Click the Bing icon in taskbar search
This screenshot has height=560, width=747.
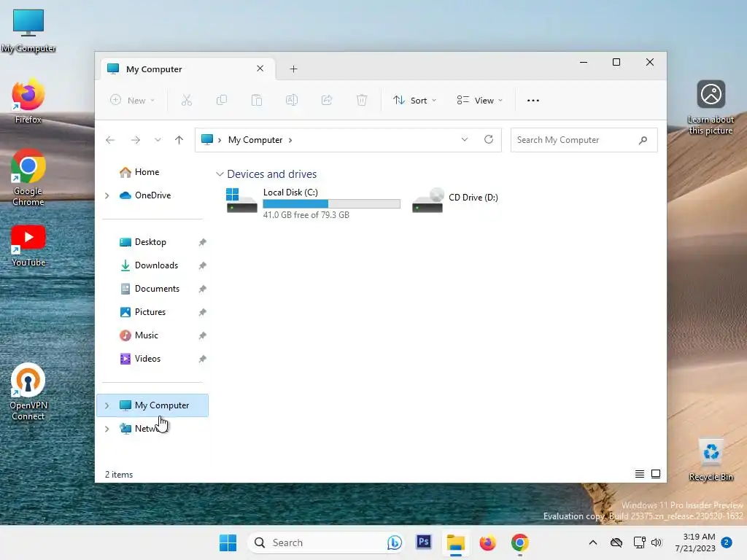click(x=395, y=542)
